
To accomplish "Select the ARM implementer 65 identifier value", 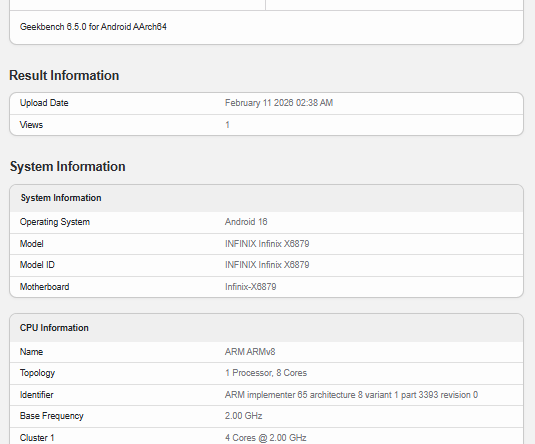I will point(351,395).
